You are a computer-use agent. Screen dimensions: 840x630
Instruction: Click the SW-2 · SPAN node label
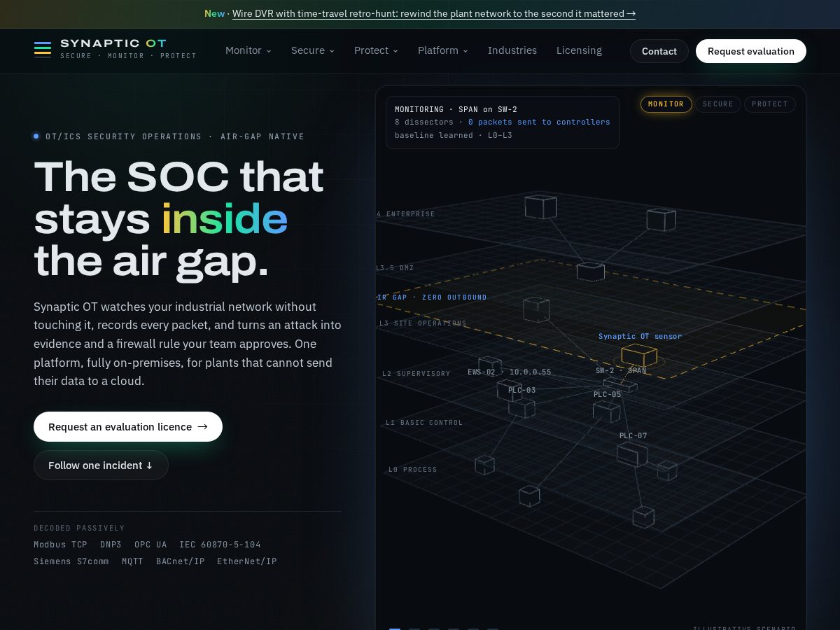[x=621, y=371]
